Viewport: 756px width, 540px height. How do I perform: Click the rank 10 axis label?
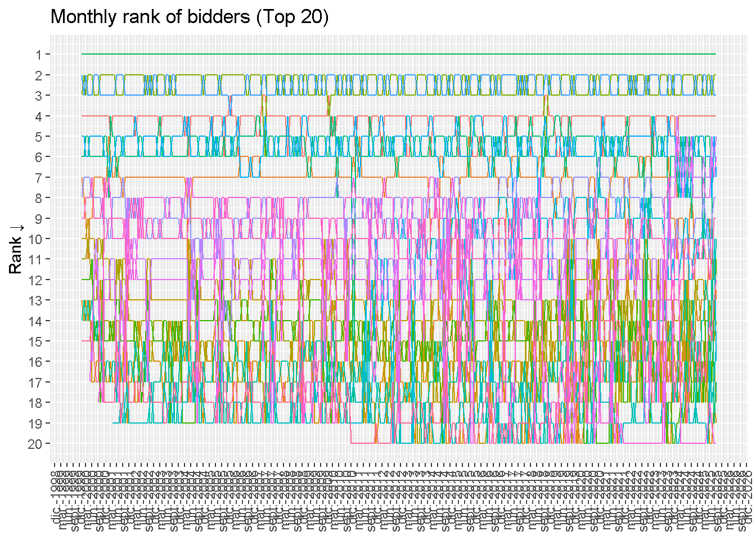(x=35, y=239)
